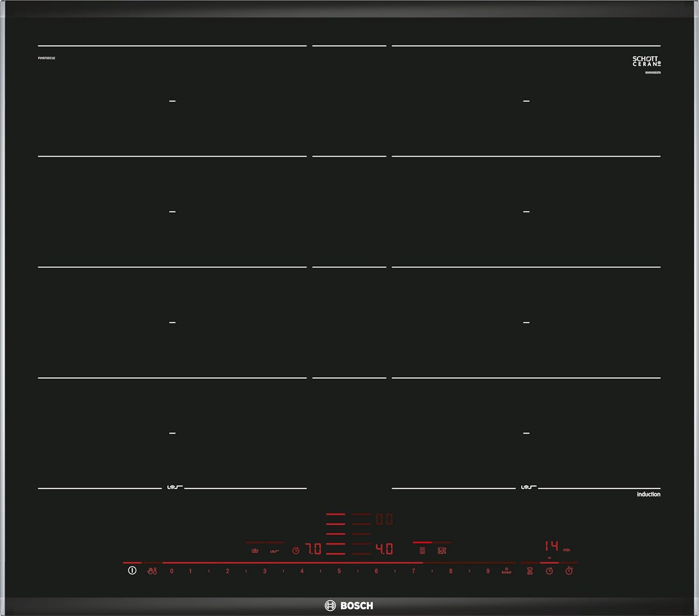699x616 pixels.
Task: Toggle the MoveMode icon with arrows
Action: [x=442, y=551]
